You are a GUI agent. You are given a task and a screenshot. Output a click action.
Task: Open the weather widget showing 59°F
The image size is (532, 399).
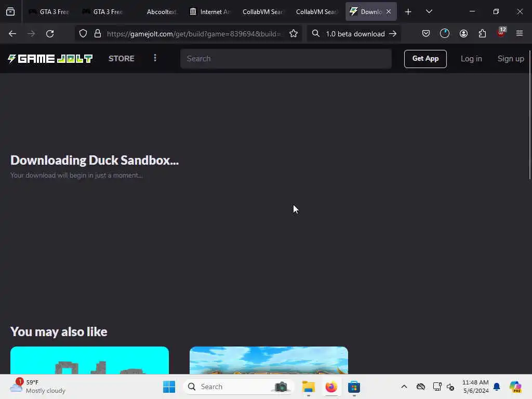[37, 387]
